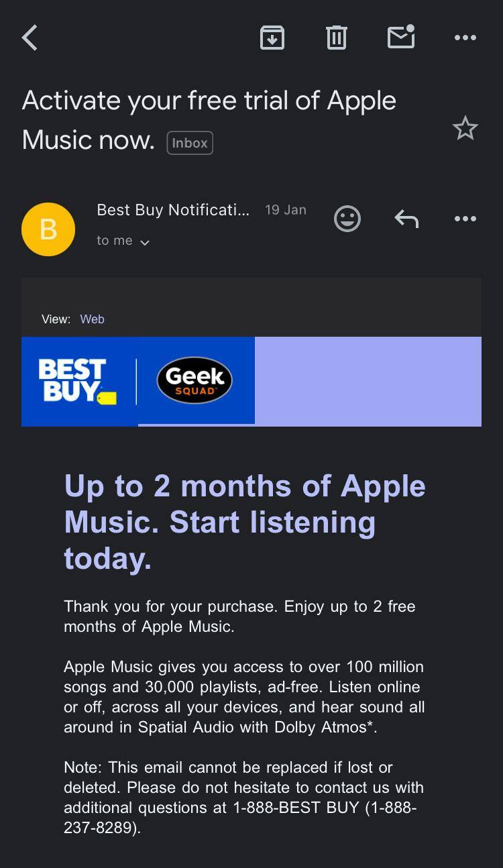Go back to the inbox
Image resolution: width=503 pixels, height=868 pixels.
pos(29,38)
